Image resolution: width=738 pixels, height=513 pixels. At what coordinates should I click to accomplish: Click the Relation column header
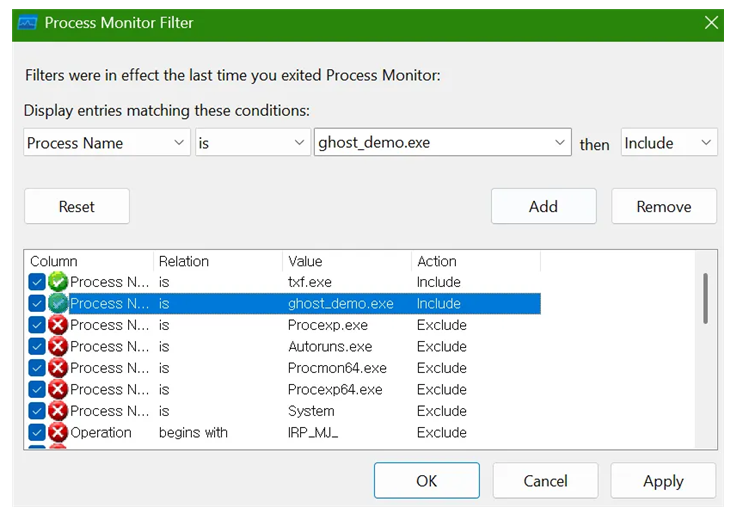pyautogui.click(x=218, y=261)
